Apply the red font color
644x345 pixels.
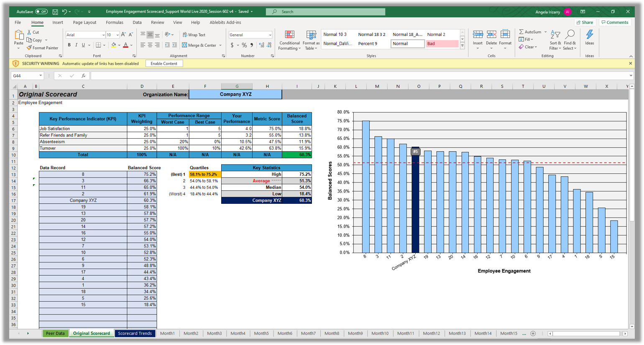coord(125,45)
